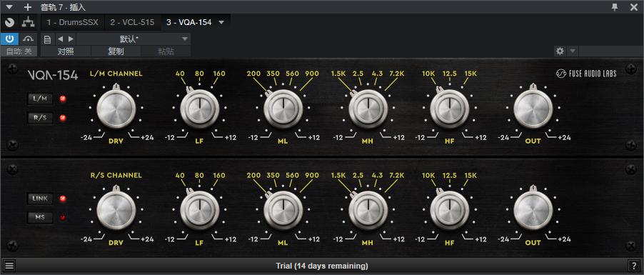Click R/S channel DRV knob
Image resolution: width=644 pixels, height=275 pixels.
[116, 209]
